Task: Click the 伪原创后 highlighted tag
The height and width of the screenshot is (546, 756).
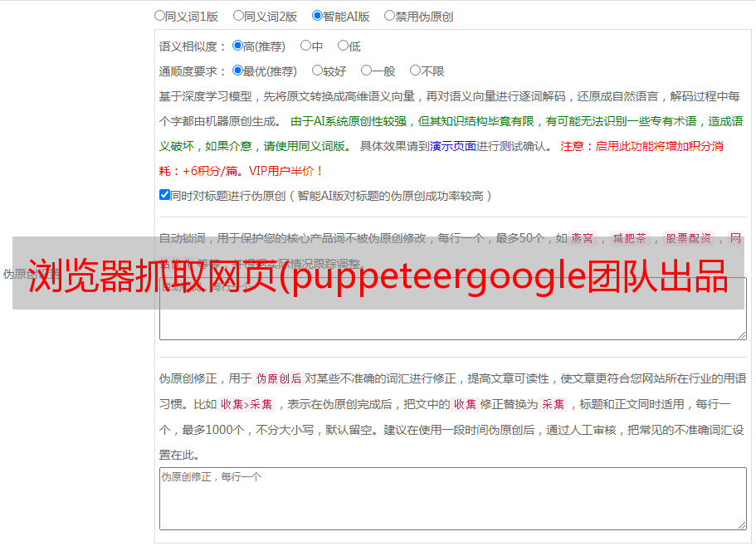Action: pyautogui.click(x=279, y=378)
